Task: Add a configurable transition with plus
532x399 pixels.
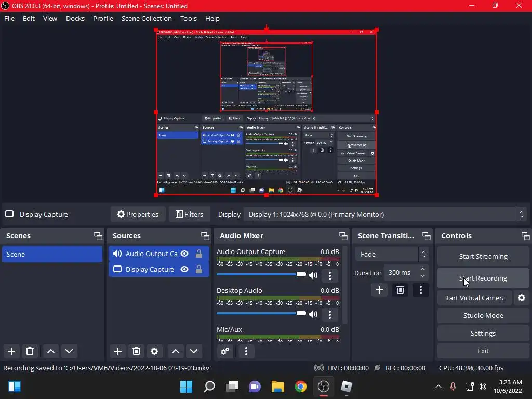Action: (x=379, y=290)
